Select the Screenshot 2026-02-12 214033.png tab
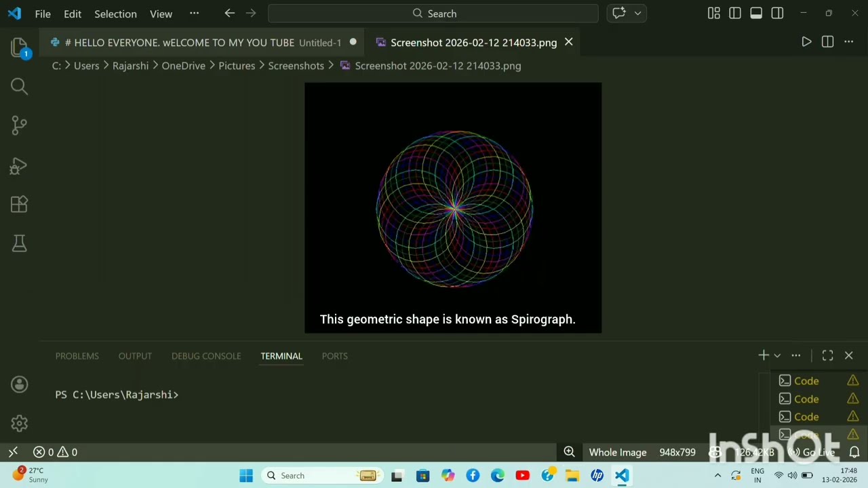868x488 pixels. [x=473, y=42]
